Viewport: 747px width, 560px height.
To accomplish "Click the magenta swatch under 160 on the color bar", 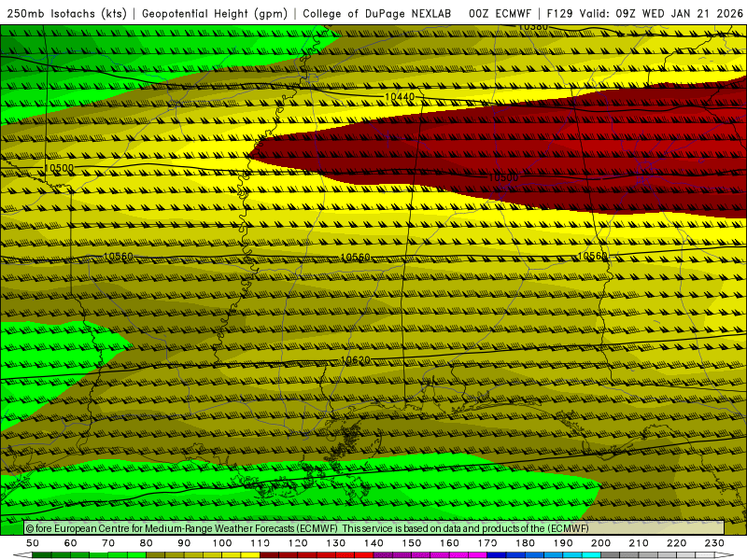I will [x=458, y=555].
